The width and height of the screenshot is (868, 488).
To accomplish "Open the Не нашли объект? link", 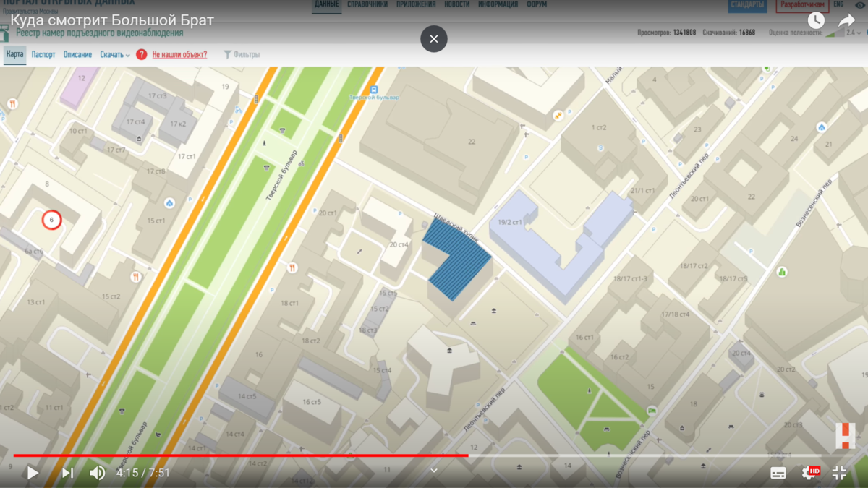I will click(179, 54).
